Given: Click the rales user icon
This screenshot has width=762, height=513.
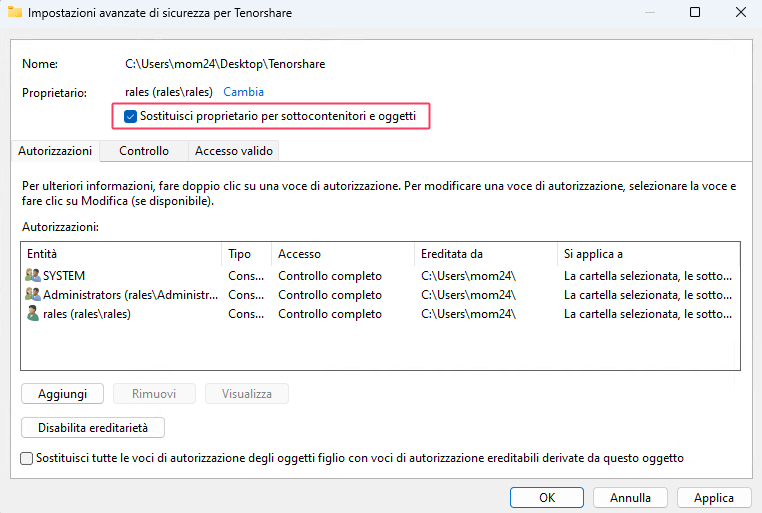Looking at the screenshot, I should [x=33, y=314].
